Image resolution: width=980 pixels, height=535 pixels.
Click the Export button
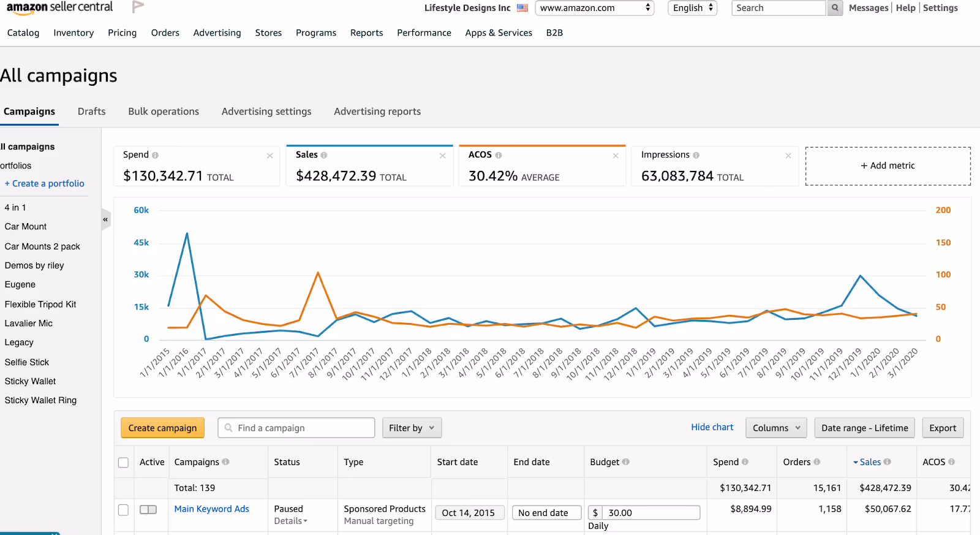[x=943, y=428]
